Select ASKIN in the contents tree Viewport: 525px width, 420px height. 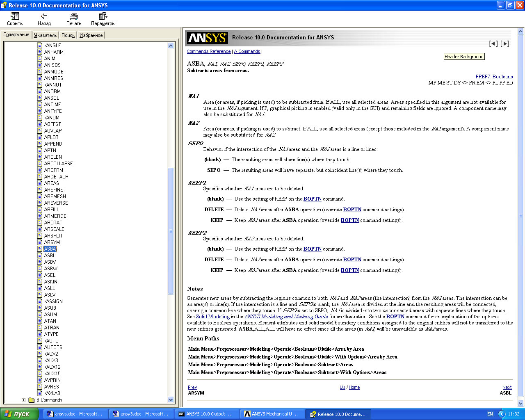[51, 282]
